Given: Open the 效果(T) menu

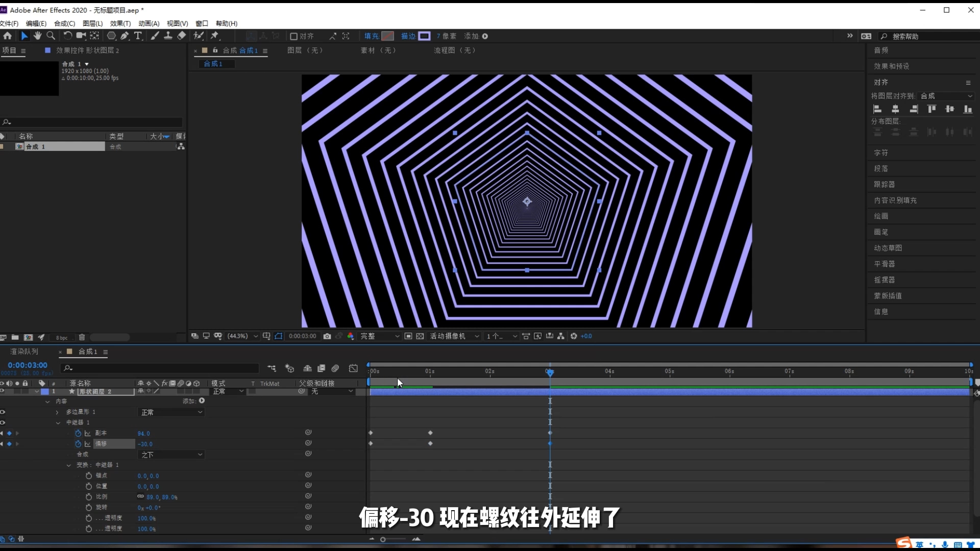Looking at the screenshot, I should (120, 23).
